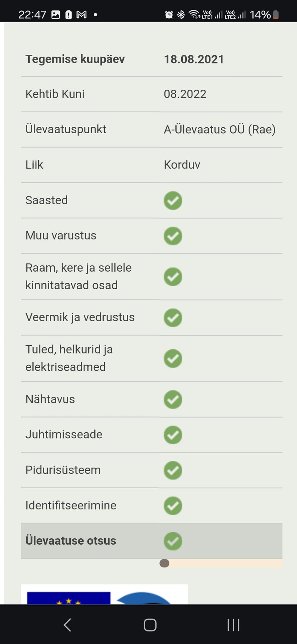This screenshot has width=297, height=644.
Task: Tap the Saasted green checkmark icon
Action: point(173,201)
